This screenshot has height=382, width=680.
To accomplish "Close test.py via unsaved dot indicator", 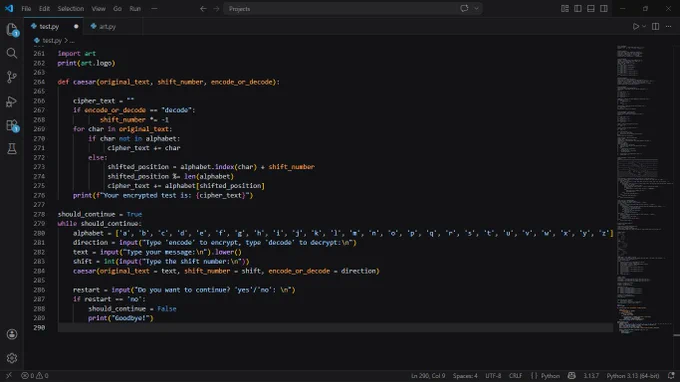I will [x=76, y=26].
